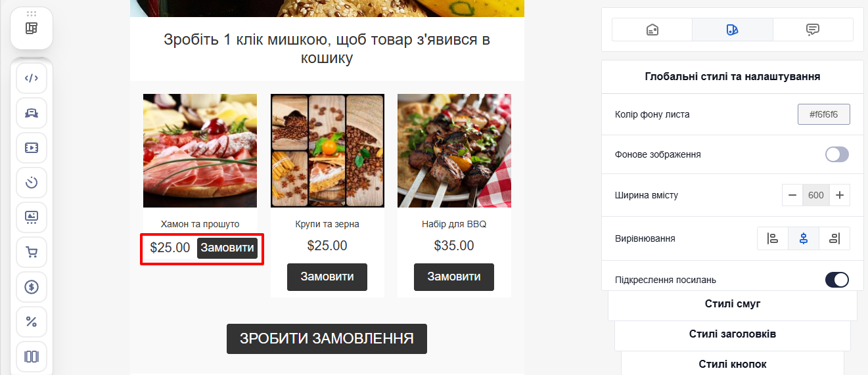Expand the Стилі смуг section
The width and height of the screenshot is (868, 375).
[x=733, y=304]
